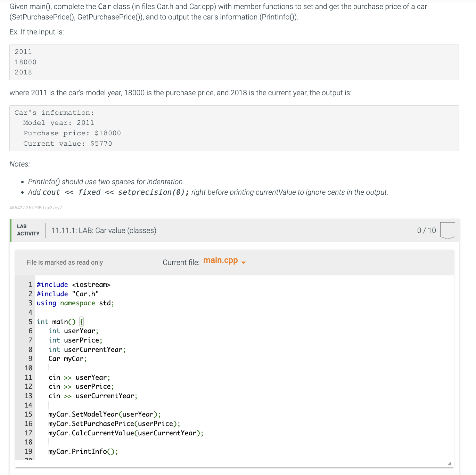Click line number 19 in the gutter
476x475 pixels.
pyautogui.click(x=28, y=451)
